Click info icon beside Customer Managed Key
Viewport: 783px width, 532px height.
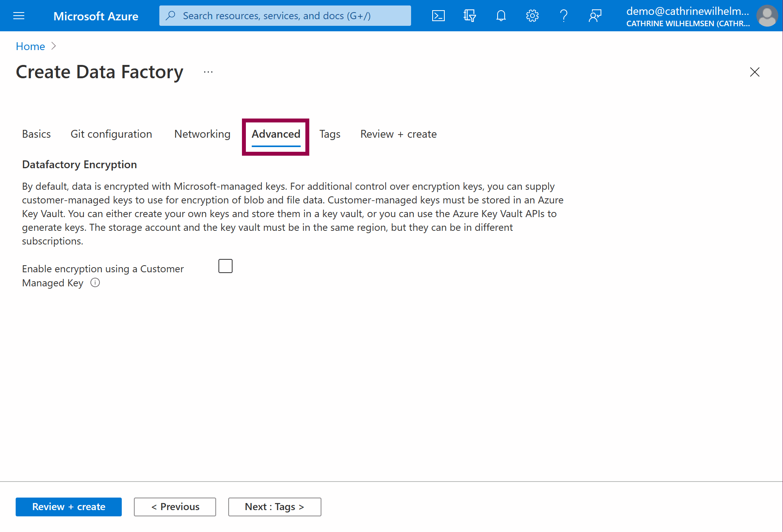coord(95,283)
